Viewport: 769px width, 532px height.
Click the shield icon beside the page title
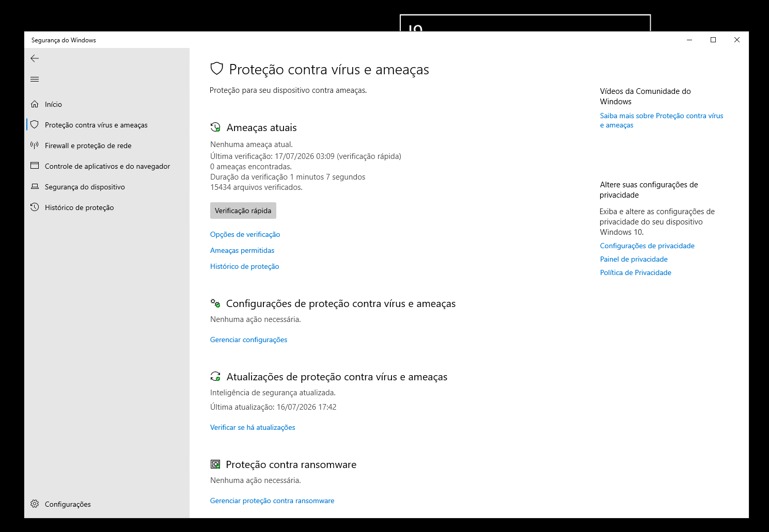pos(217,69)
